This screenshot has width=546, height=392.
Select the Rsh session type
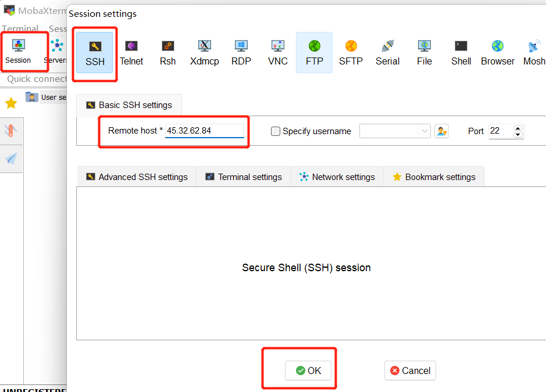tap(168, 53)
